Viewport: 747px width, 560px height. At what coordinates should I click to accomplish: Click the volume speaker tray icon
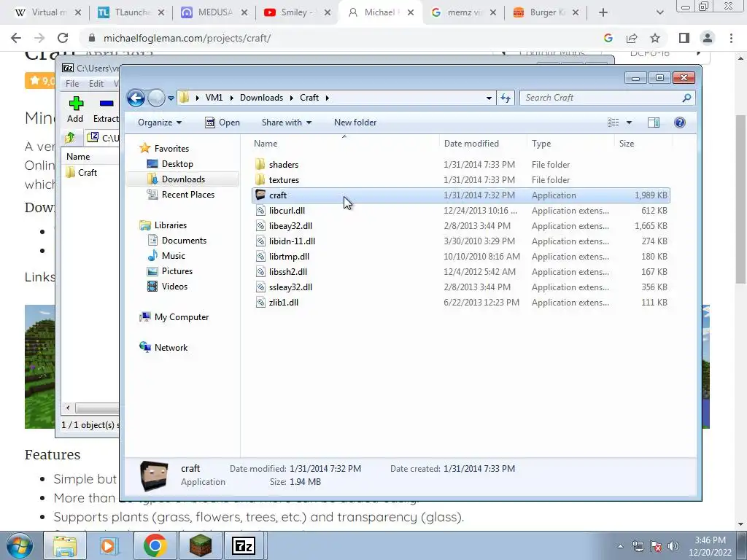tap(673, 546)
